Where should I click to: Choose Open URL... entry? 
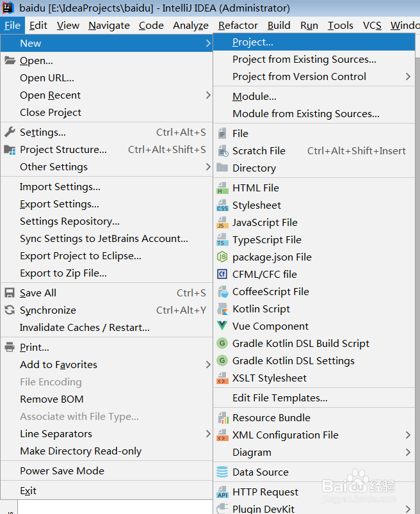pyautogui.click(x=106, y=77)
